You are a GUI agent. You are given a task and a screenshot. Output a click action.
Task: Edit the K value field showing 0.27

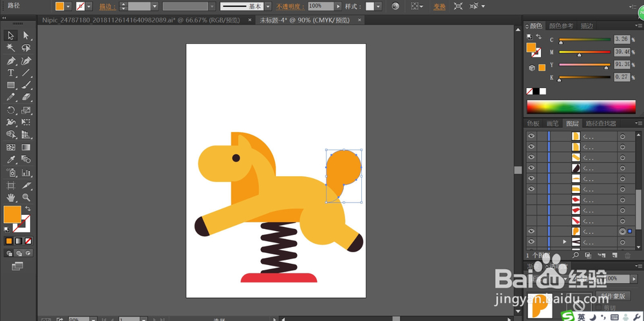pos(622,77)
